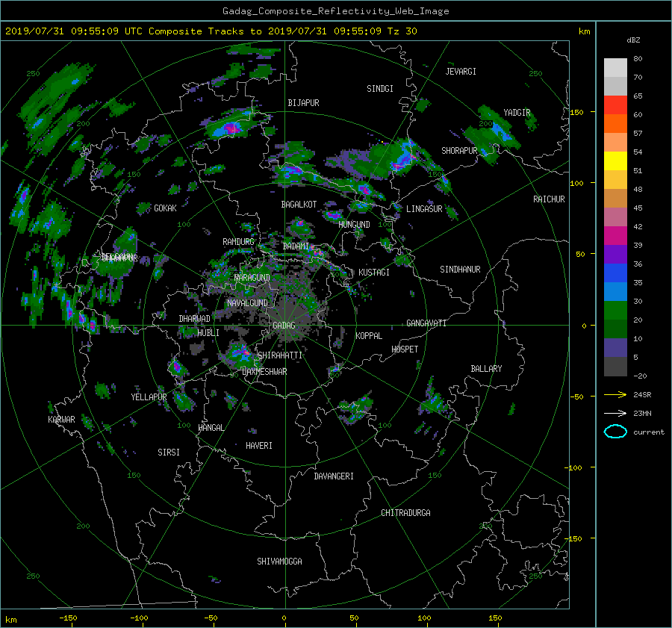The width and height of the screenshot is (672, 628).
Task: Click the HANGAL city label
Action: 211,428
